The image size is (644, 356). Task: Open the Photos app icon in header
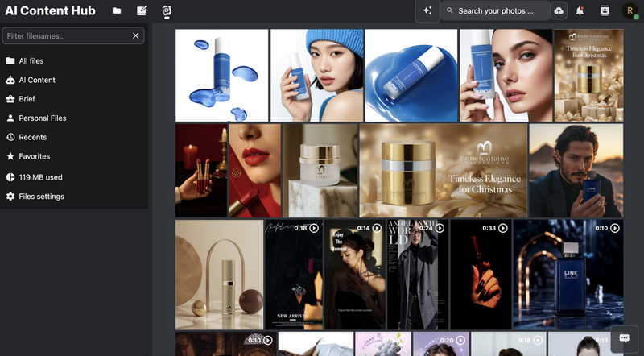(x=167, y=11)
